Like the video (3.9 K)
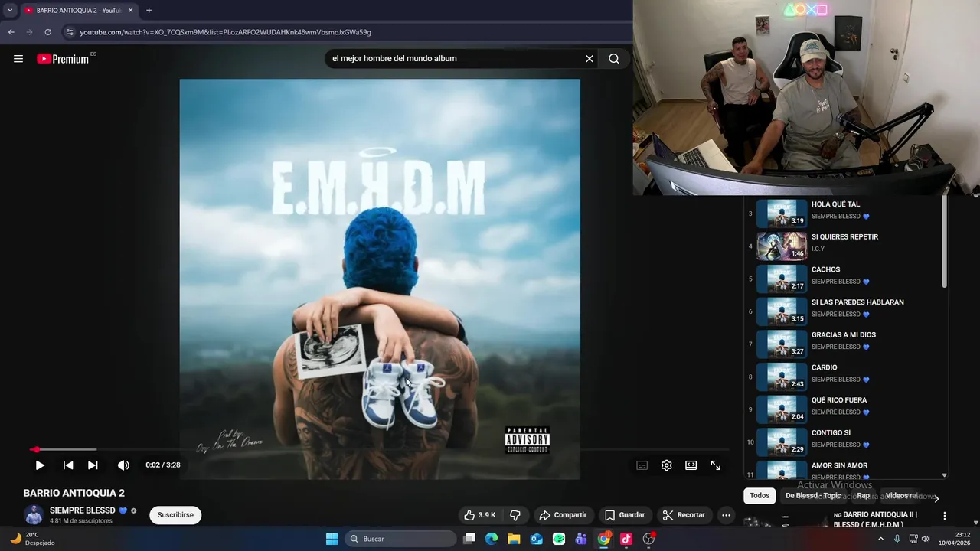The width and height of the screenshot is (980, 551). point(480,515)
